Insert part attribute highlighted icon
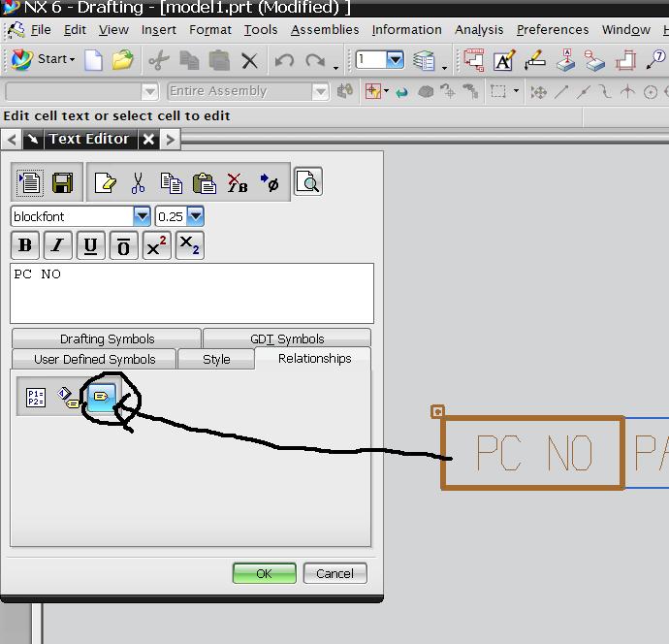This screenshot has height=644, width=669. click(101, 398)
